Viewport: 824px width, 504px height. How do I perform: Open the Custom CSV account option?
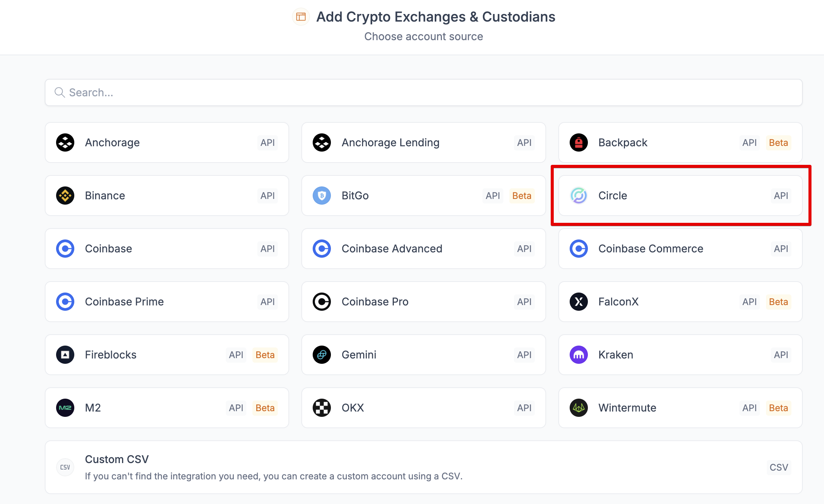[423, 467]
